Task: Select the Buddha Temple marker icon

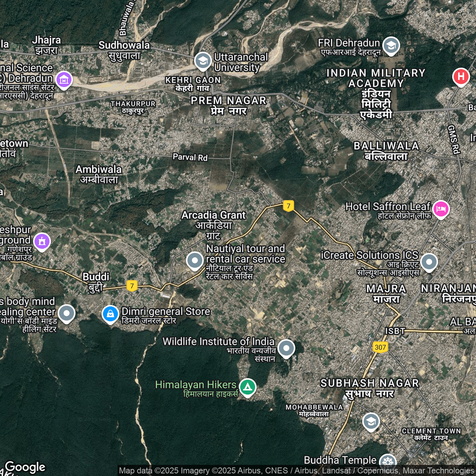Action: coord(388,462)
